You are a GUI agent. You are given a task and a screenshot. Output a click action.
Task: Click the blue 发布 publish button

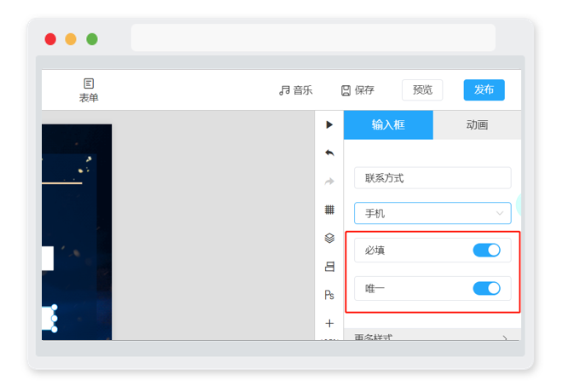[x=484, y=89]
